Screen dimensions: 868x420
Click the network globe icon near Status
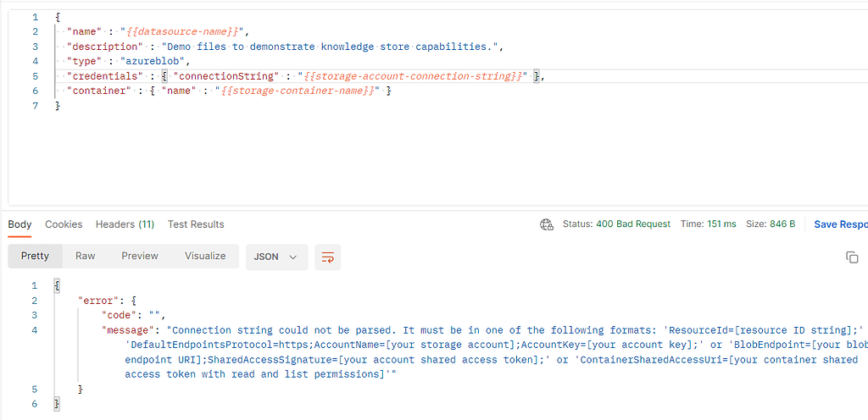pyautogui.click(x=547, y=224)
